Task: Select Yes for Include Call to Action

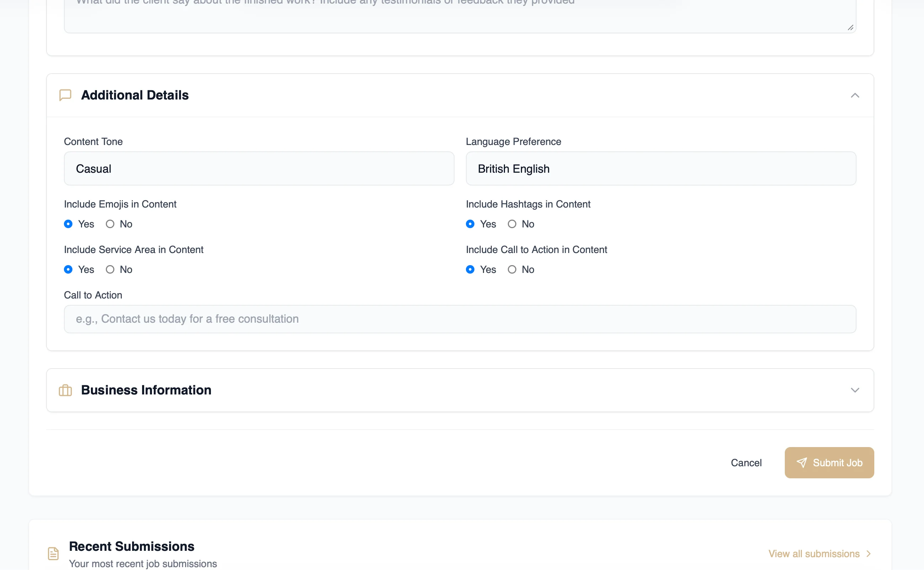Action: (x=470, y=270)
